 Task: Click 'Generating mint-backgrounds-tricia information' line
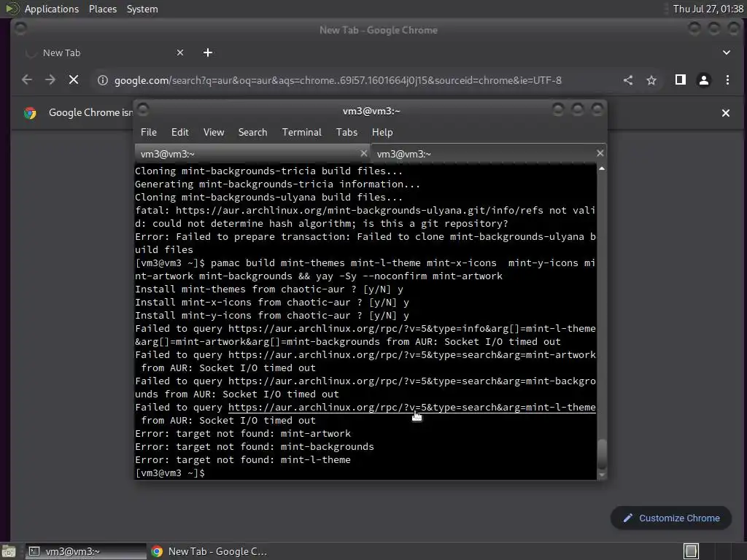278,184
